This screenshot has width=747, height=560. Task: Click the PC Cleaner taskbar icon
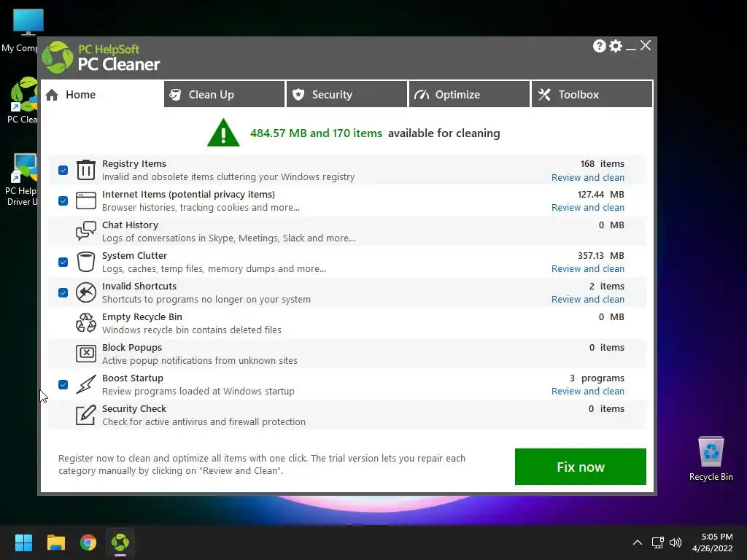120,542
